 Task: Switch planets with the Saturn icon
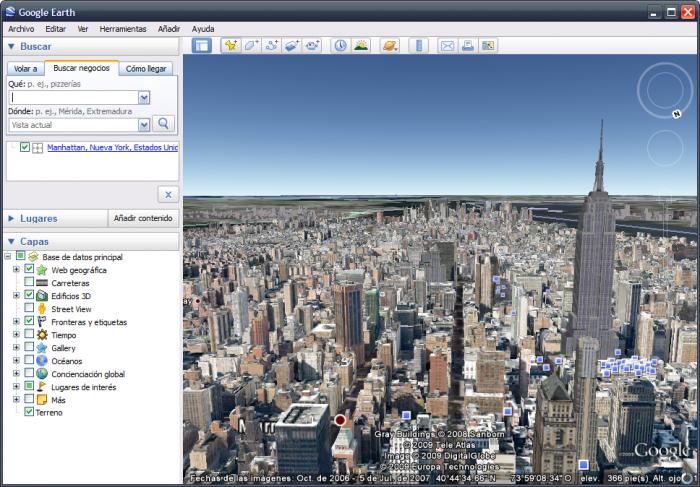pyautogui.click(x=390, y=46)
